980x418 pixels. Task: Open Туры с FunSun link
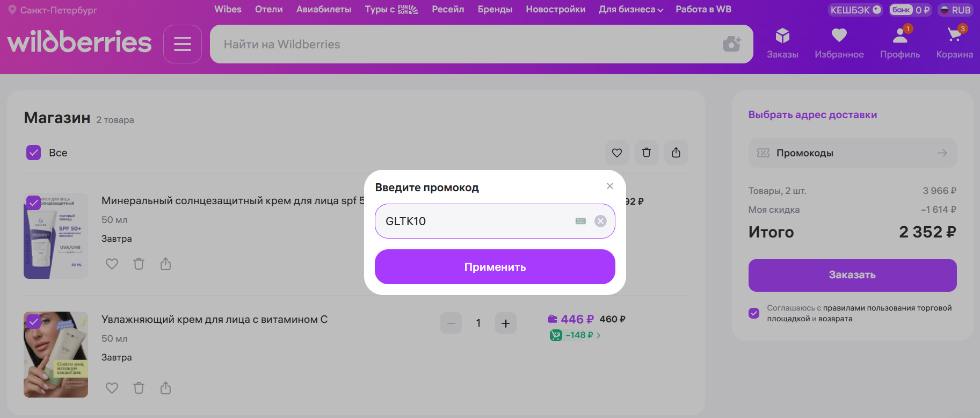coord(391,9)
